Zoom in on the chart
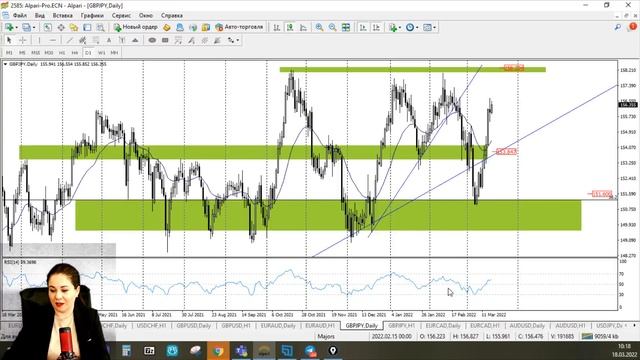The image size is (640, 360). point(319,27)
